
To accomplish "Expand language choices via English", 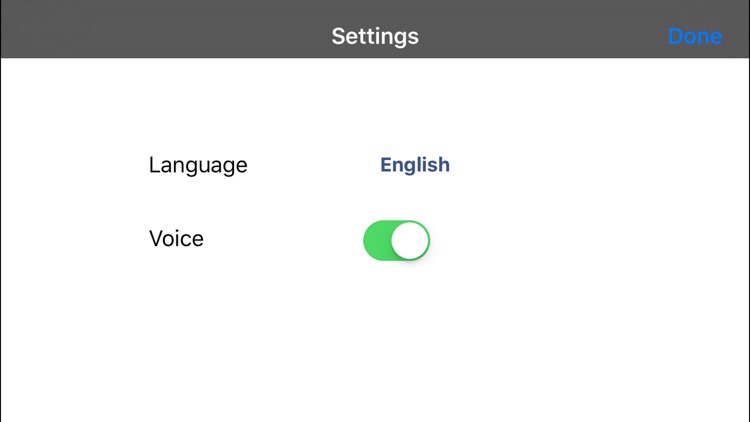I will tap(415, 165).
